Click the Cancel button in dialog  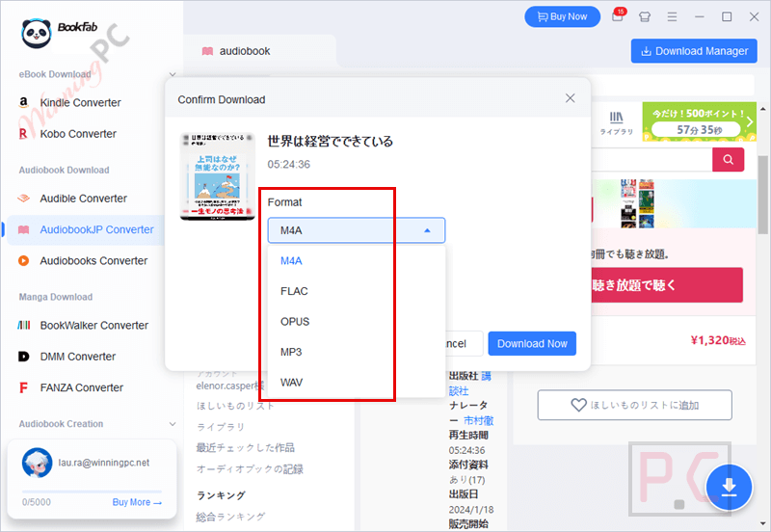tap(465, 344)
